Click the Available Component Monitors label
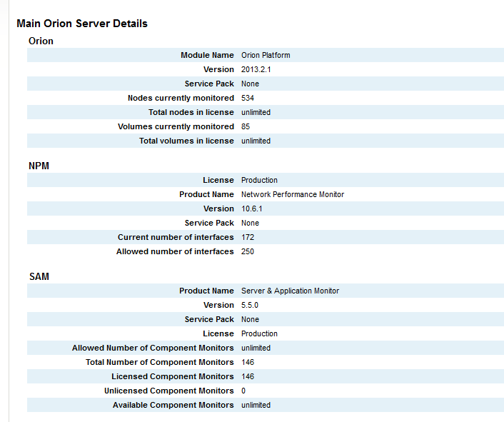This screenshot has width=504, height=422. coord(173,405)
